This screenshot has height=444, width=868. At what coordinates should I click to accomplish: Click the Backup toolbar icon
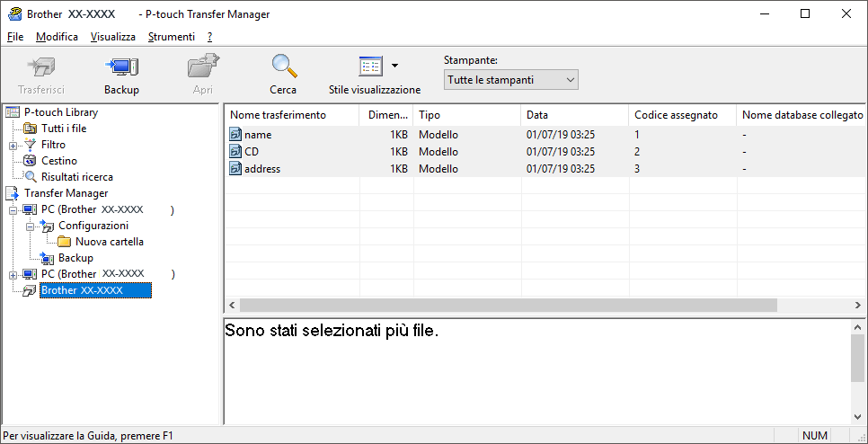coord(121,67)
